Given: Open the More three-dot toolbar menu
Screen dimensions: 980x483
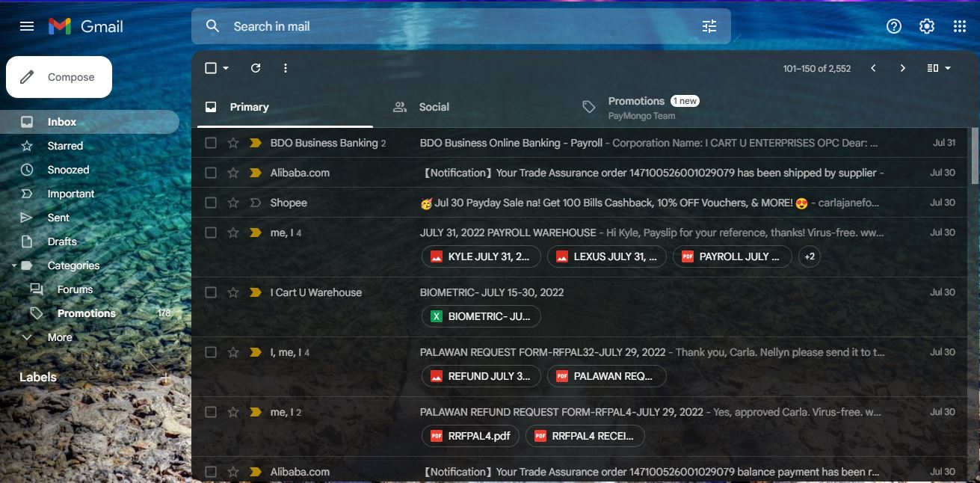Looking at the screenshot, I should 285,68.
